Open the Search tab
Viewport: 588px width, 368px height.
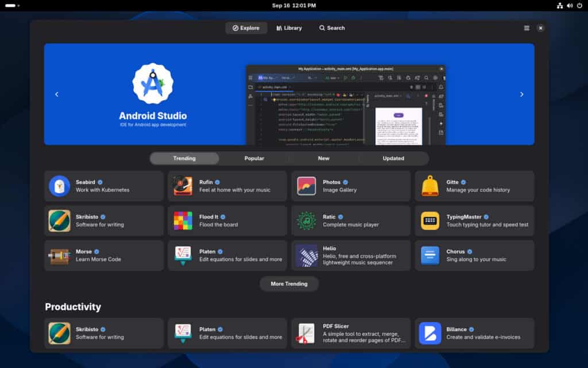click(332, 28)
